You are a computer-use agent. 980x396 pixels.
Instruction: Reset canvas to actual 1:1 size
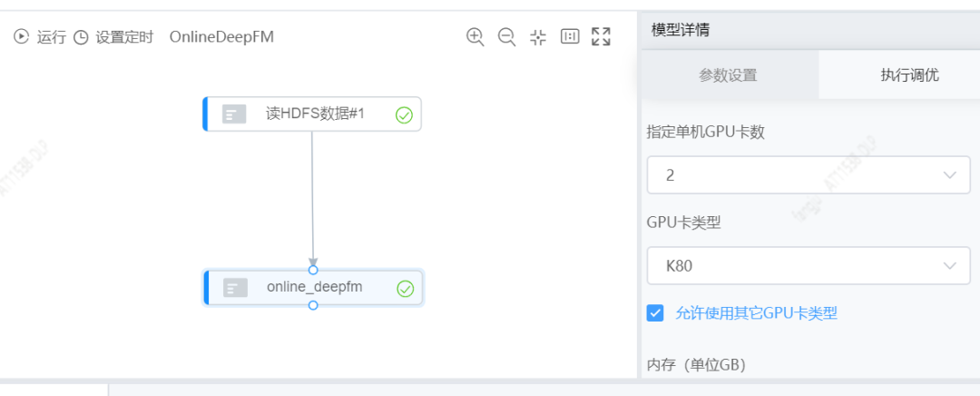point(570,36)
